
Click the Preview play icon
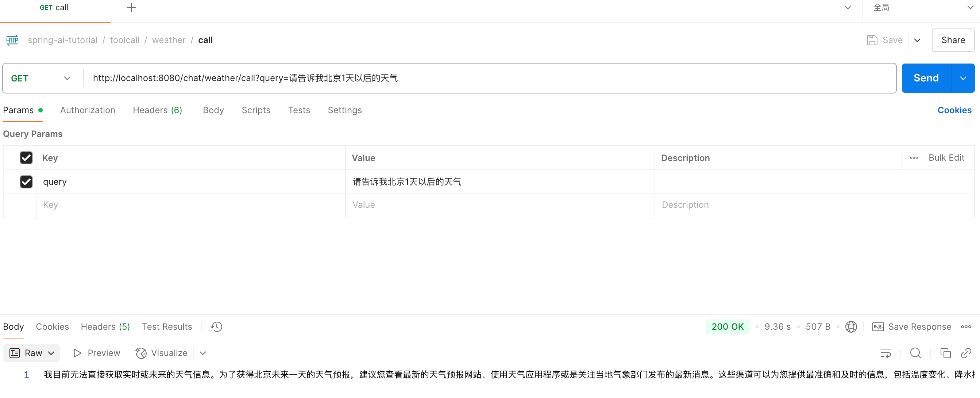(77, 353)
